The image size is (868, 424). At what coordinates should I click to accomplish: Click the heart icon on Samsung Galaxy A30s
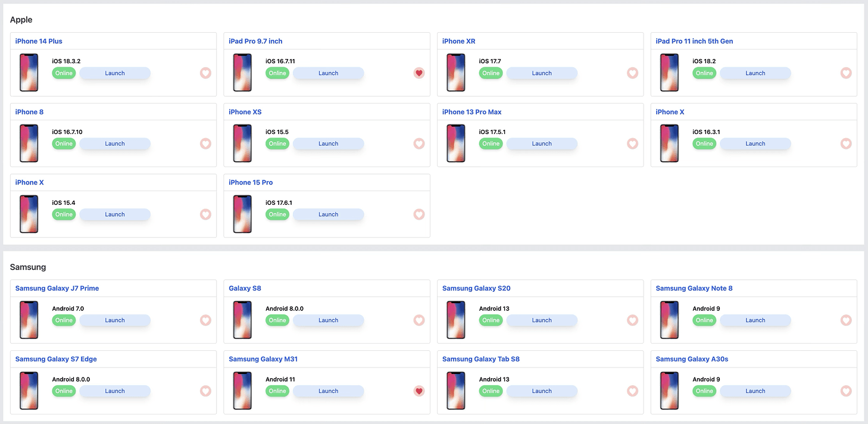click(846, 391)
